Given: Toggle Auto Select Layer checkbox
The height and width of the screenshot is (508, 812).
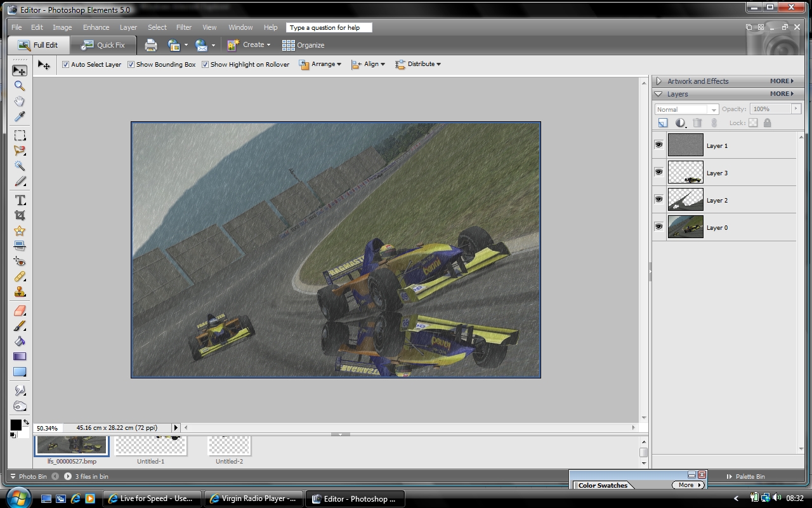Looking at the screenshot, I should tap(65, 64).
